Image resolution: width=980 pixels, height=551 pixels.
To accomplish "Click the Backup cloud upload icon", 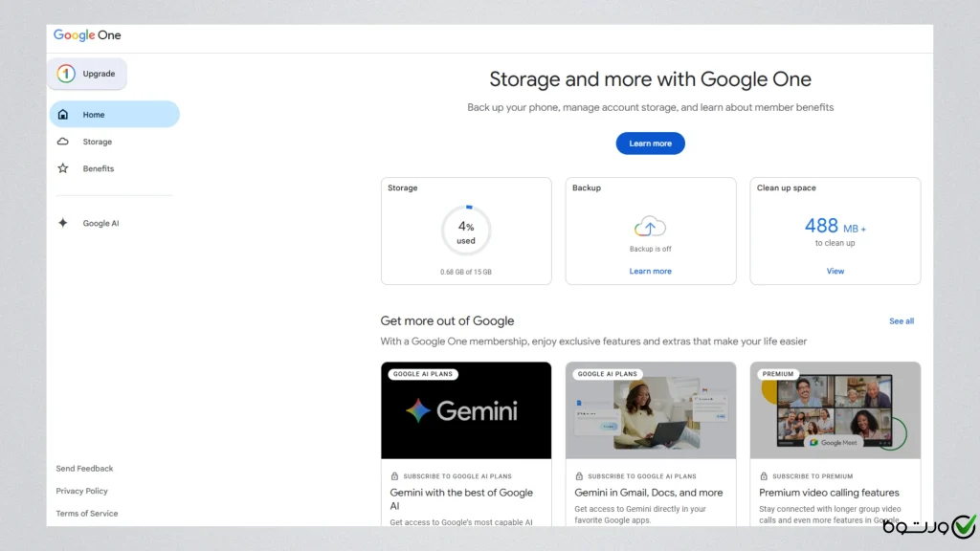I will pyautogui.click(x=650, y=227).
